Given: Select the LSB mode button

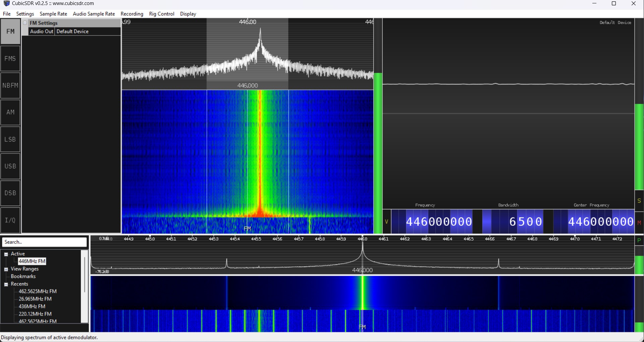Looking at the screenshot, I should pos(10,139).
